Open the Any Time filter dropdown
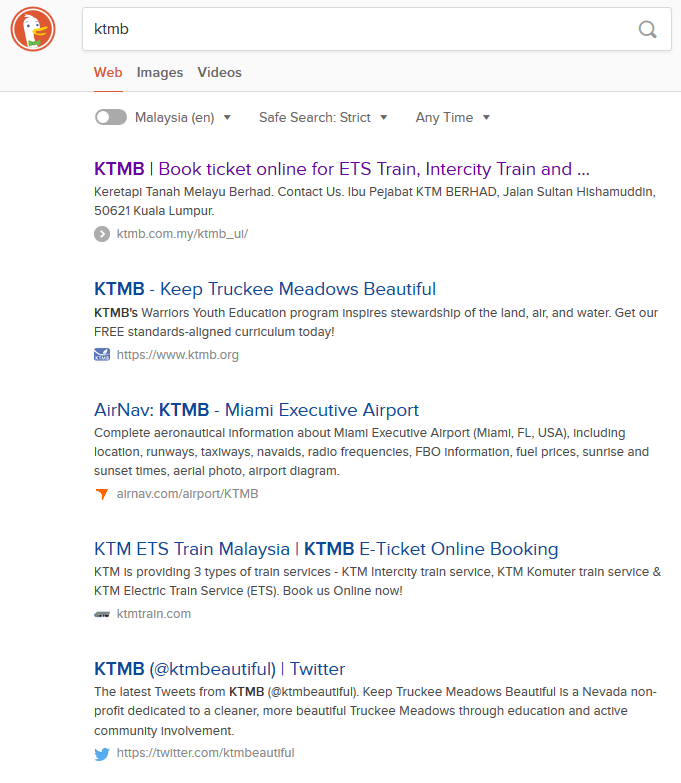This screenshot has height=783, width=681. pos(453,117)
